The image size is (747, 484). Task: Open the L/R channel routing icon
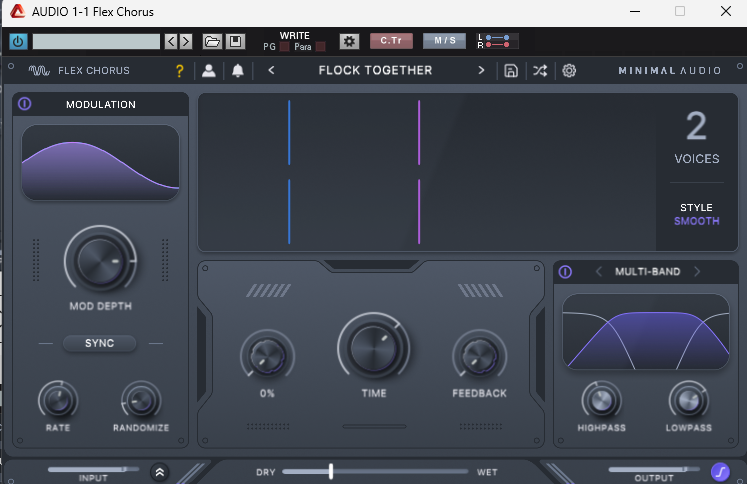497,41
